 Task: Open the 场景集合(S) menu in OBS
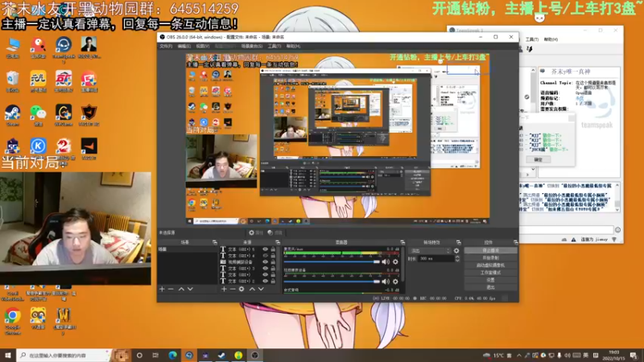click(x=252, y=47)
